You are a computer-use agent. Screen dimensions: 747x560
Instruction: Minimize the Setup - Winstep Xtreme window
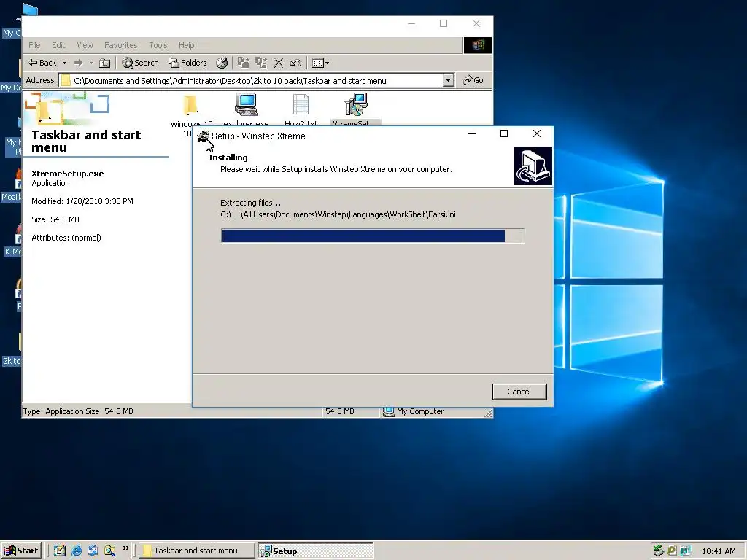(x=472, y=134)
